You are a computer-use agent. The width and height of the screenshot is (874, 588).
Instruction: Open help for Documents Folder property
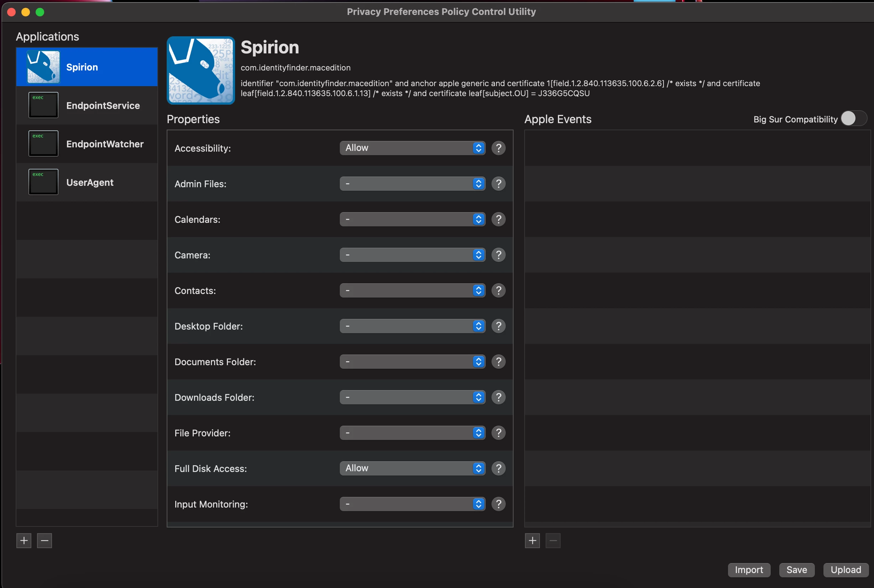[498, 362]
